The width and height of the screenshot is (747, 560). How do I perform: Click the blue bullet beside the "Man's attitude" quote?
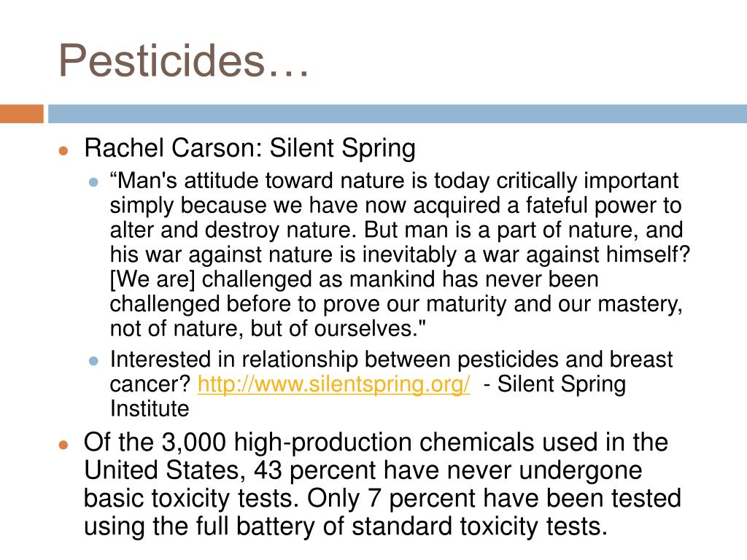click(x=93, y=182)
